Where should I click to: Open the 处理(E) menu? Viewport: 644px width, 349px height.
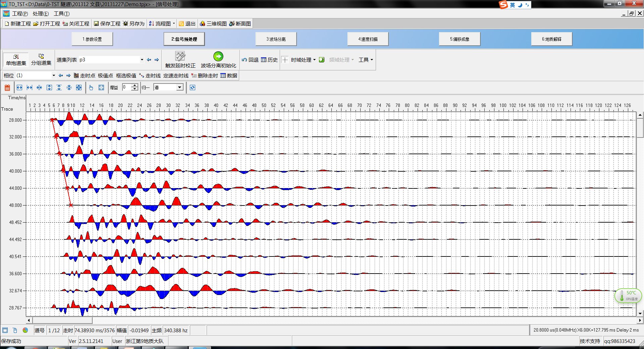point(41,14)
